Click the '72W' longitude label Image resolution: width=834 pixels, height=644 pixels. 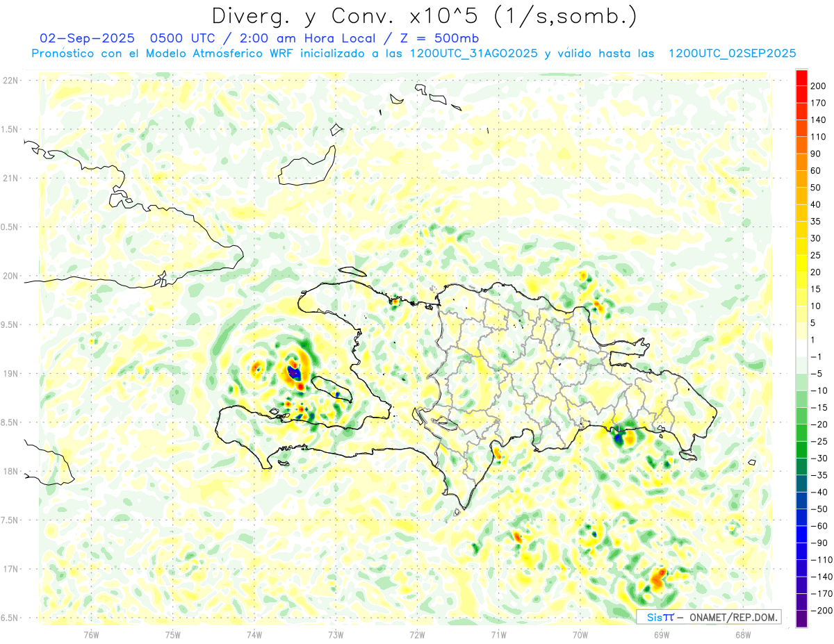point(417,635)
